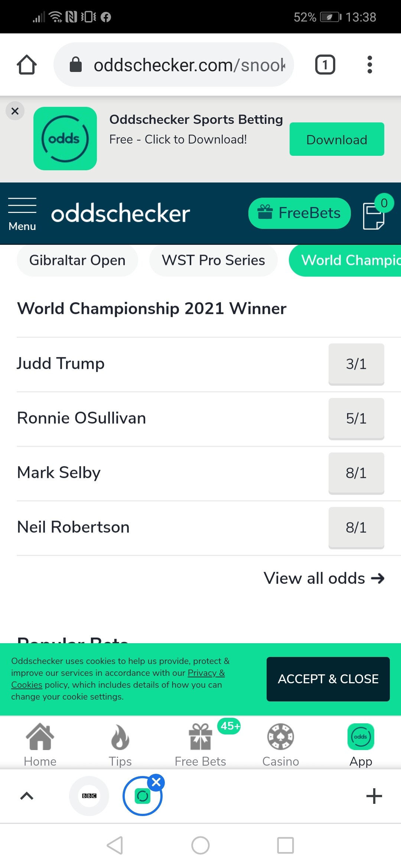The height and width of the screenshot is (868, 401).
Task: Expand the tab strip with up chevron
Action: pyautogui.click(x=27, y=796)
